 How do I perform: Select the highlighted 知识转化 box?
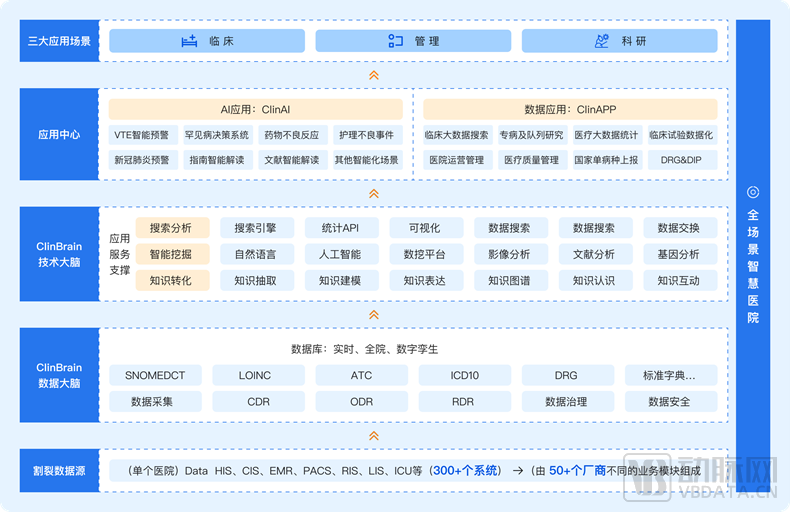click(172, 281)
